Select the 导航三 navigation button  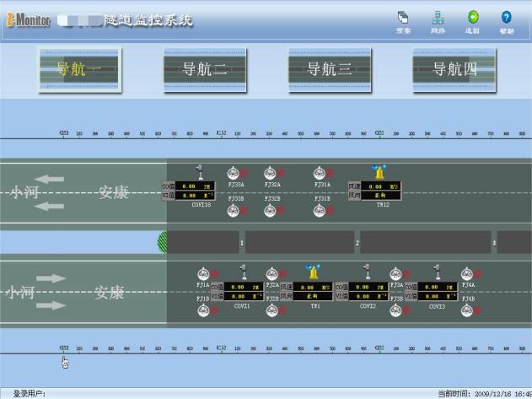point(329,69)
